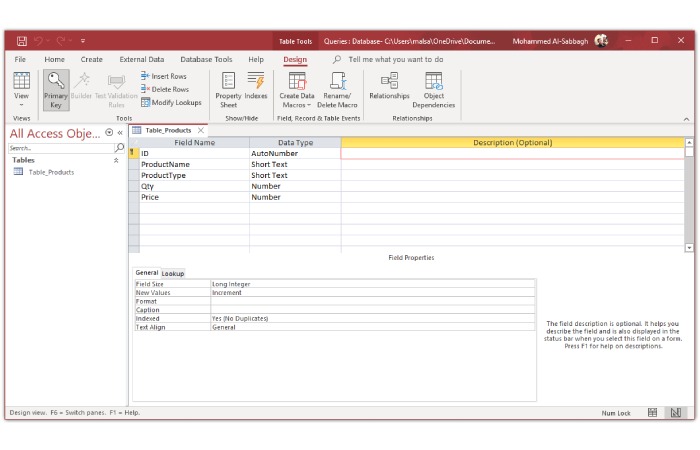Click the Builder wand icon

(82, 80)
